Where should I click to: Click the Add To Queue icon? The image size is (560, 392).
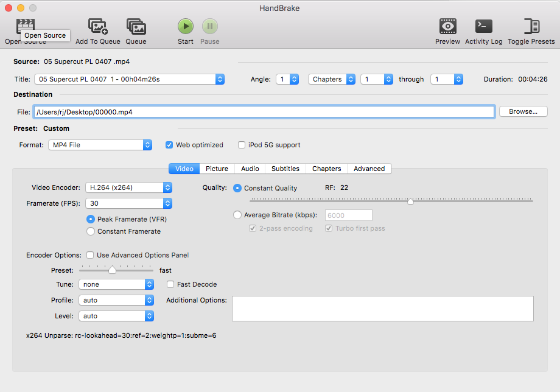(x=97, y=27)
